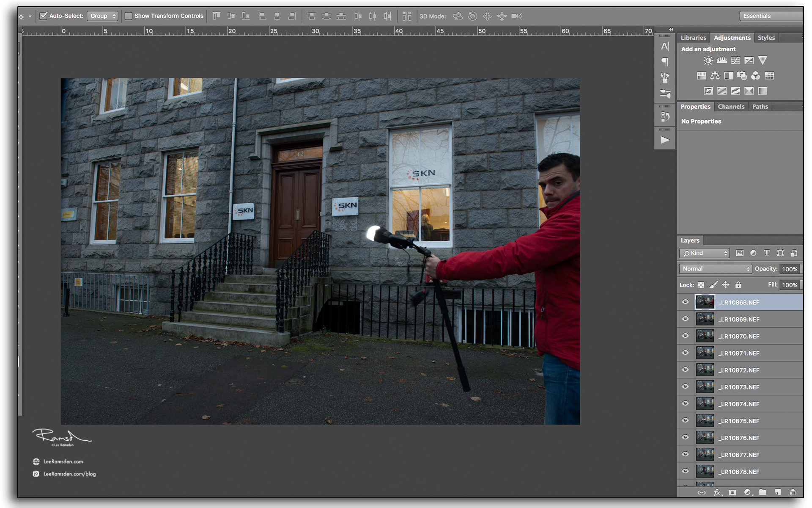Add a Channel Mixer adjustment
Image resolution: width=812 pixels, height=508 pixels.
click(x=755, y=76)
